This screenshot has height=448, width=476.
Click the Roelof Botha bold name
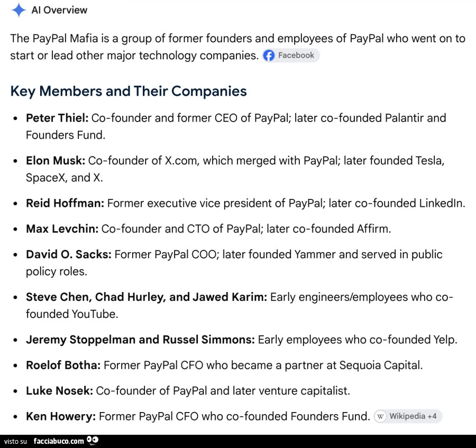tap(63, 365)
